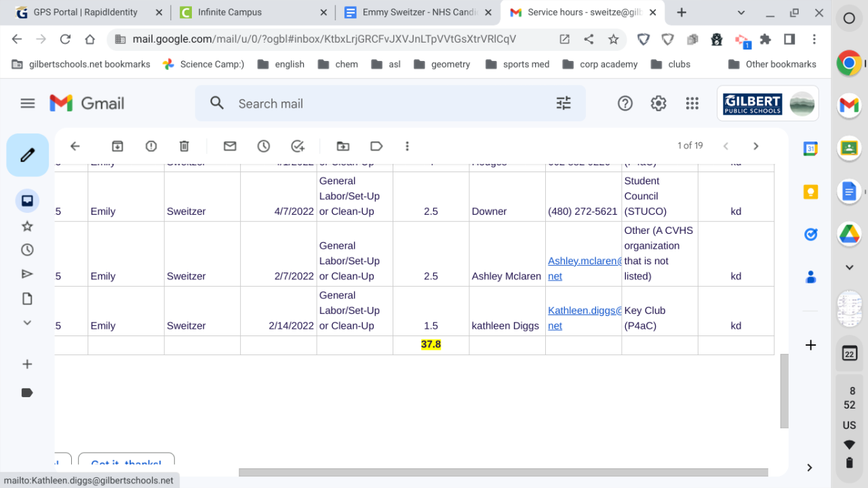Open Chrome three-dot menu
868x488 pixels.
tap(814, 39)
